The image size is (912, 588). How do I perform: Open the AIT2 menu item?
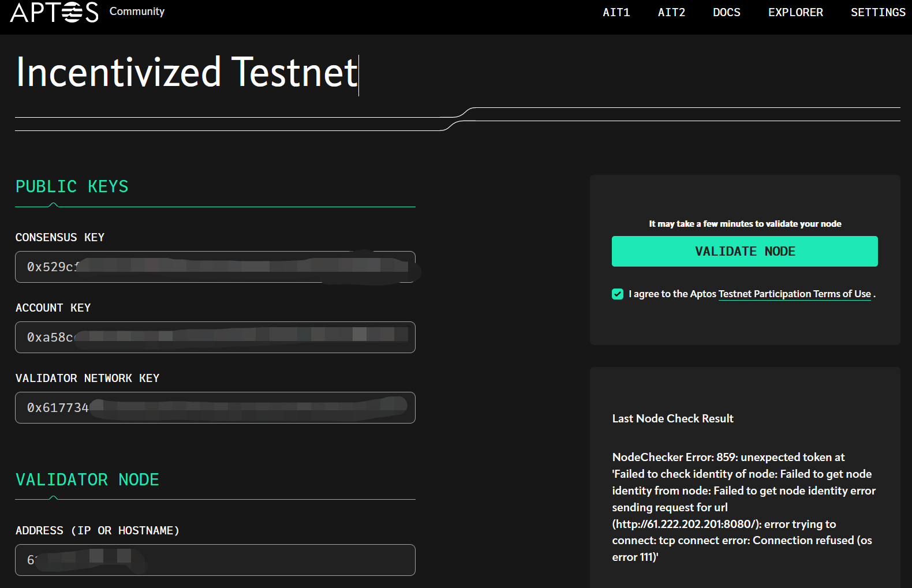671,12
